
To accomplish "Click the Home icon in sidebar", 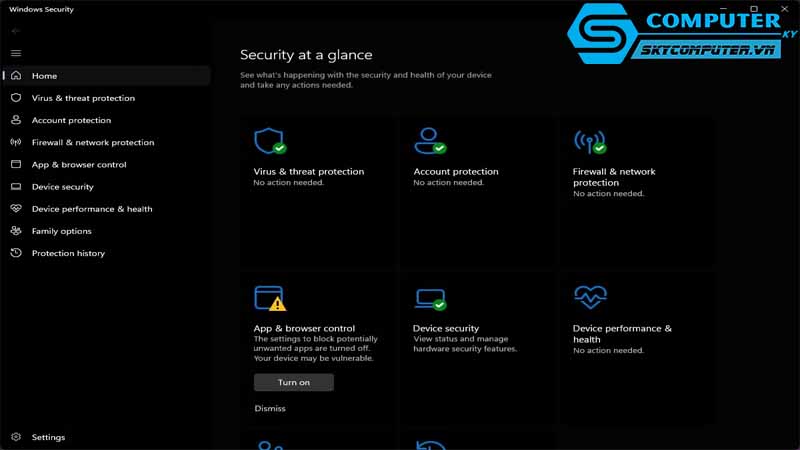I will (15, 76).
